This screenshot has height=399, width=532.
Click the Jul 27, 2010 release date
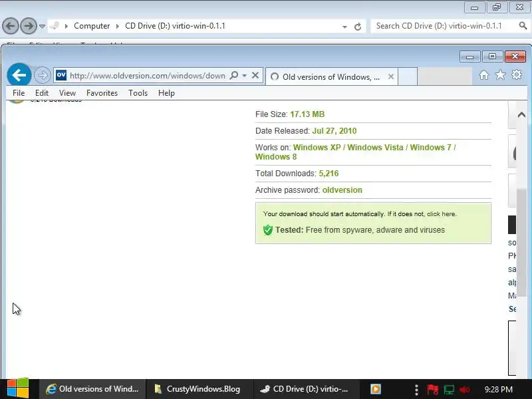coord(334,131)
